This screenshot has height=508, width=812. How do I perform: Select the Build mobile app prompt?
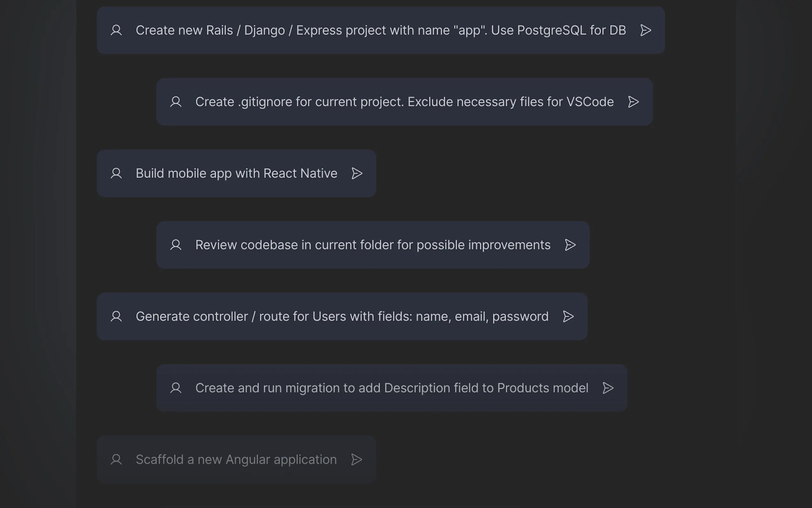click(x=236, y=173)
